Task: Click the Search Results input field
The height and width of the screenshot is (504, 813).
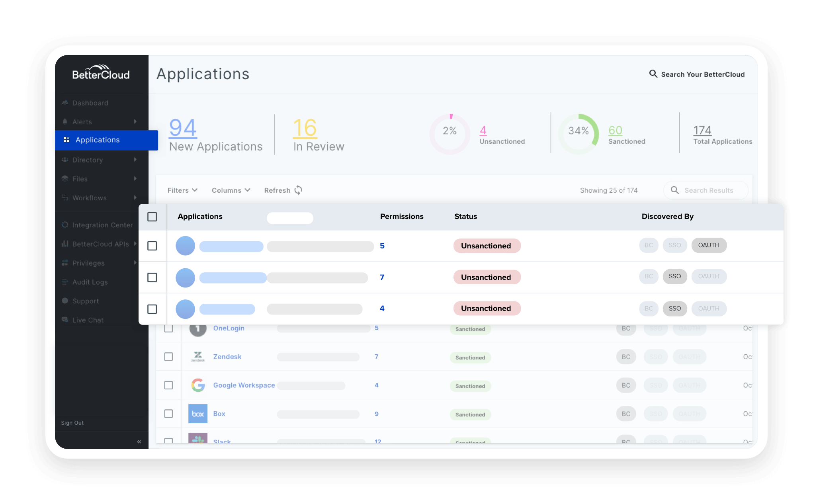Action: pos(706,190)
